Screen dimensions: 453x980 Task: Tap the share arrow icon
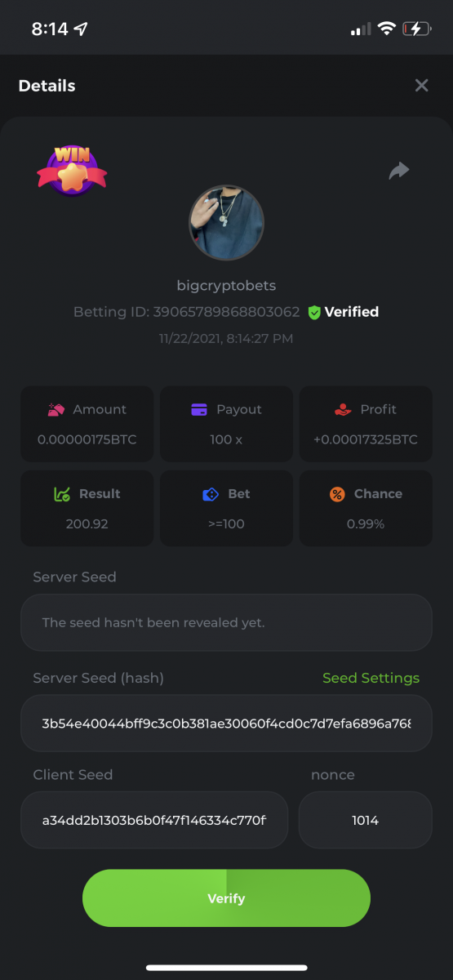coord(398,171)
